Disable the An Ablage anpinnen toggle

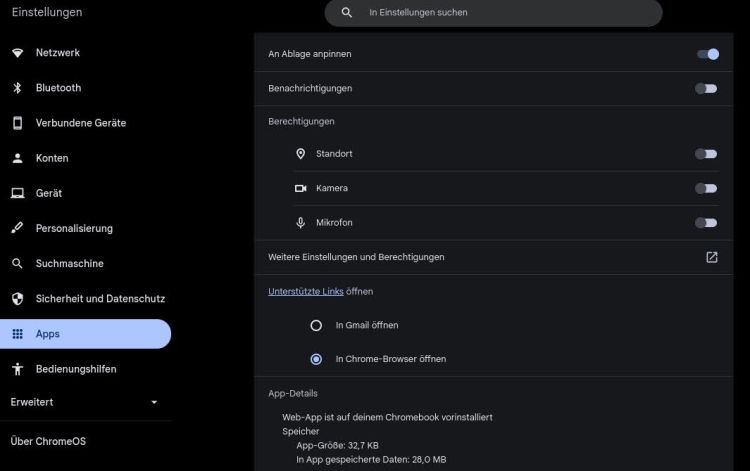(708, 54)
